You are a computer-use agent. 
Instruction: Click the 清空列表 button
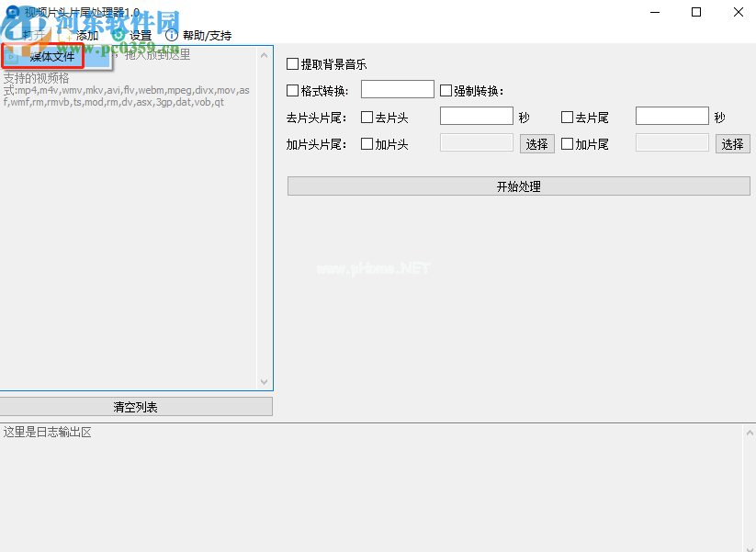coord(136,407)
